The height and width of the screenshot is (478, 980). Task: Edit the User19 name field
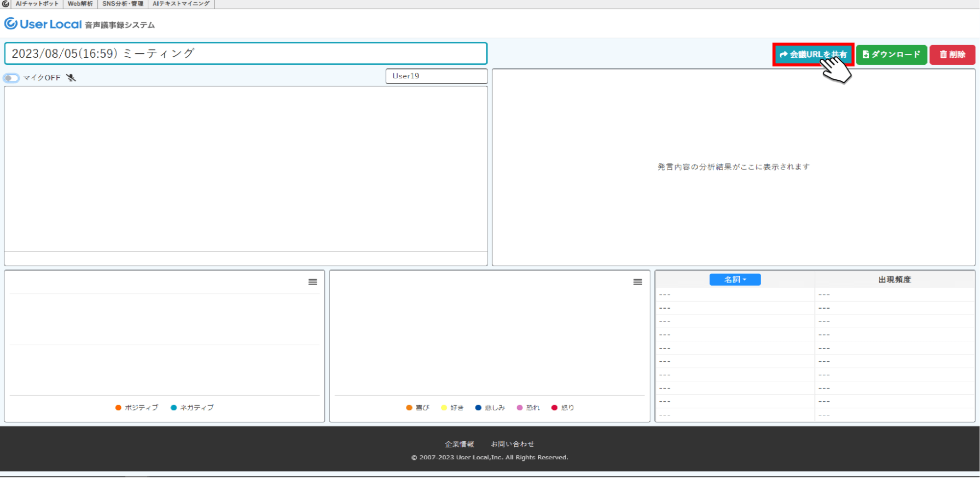pyautogui.click(x=436, y=76)
